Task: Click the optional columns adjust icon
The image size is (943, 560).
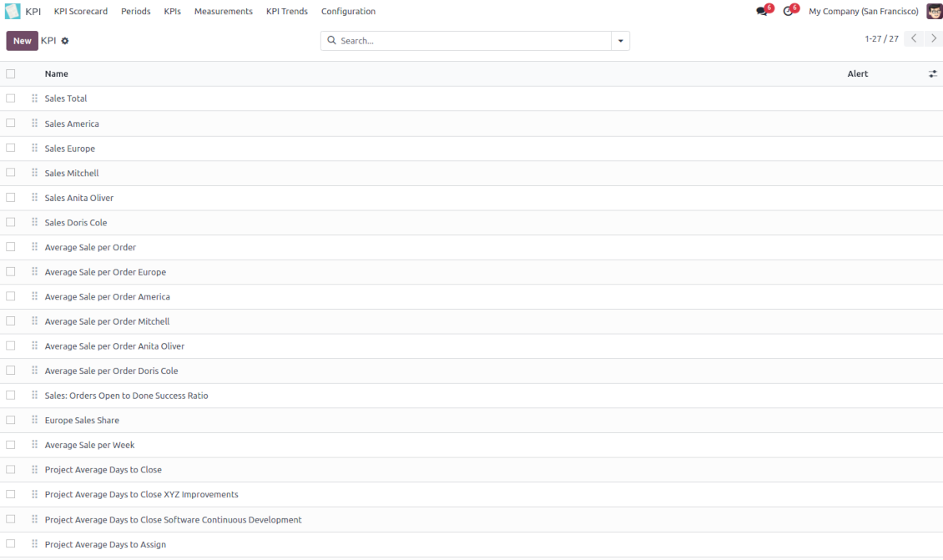Action: 933,74
